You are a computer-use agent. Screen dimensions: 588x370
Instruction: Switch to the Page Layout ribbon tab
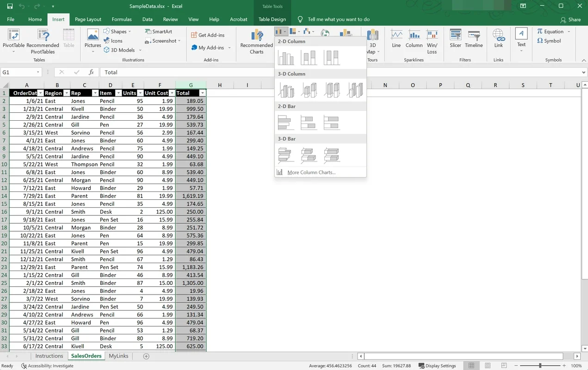click(88, 19)
